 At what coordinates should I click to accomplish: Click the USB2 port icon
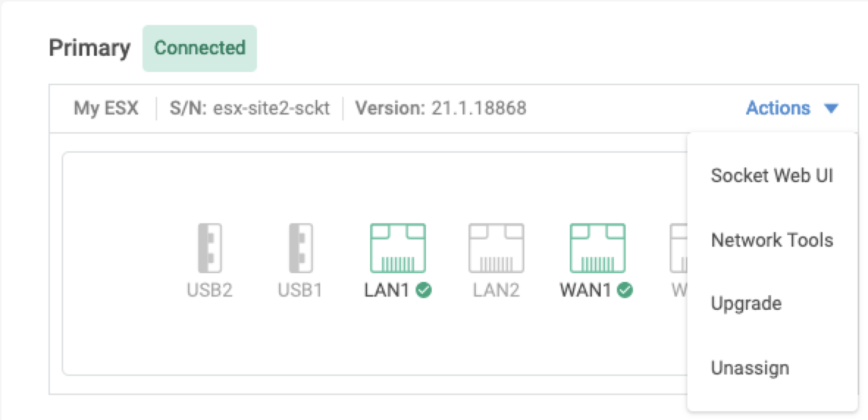210,248
